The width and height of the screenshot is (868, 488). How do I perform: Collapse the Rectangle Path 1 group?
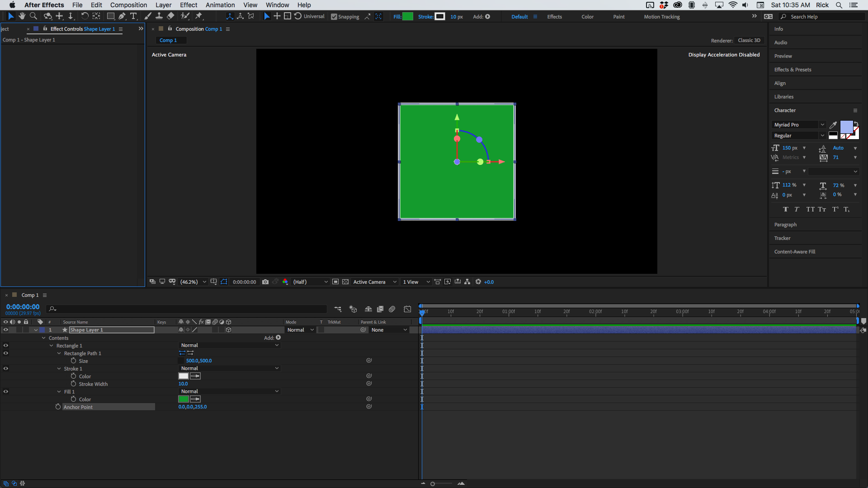point(59,353)
